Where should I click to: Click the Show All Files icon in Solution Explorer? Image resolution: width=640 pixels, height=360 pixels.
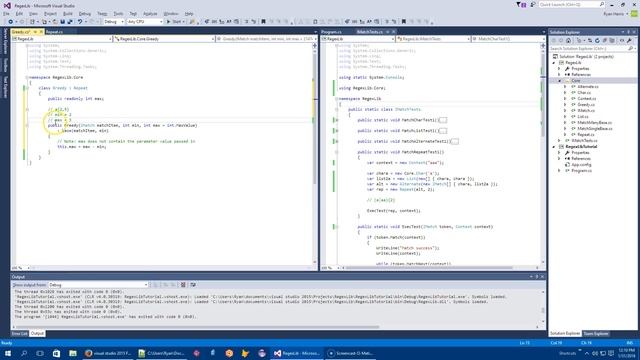(x=612, y=40)
